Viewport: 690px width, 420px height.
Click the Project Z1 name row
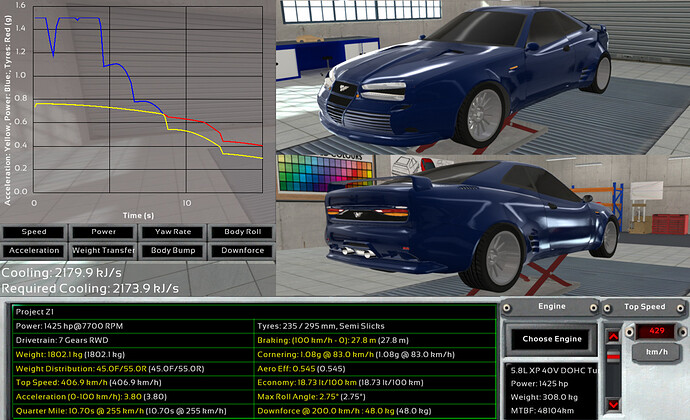[x=254, y=312]
